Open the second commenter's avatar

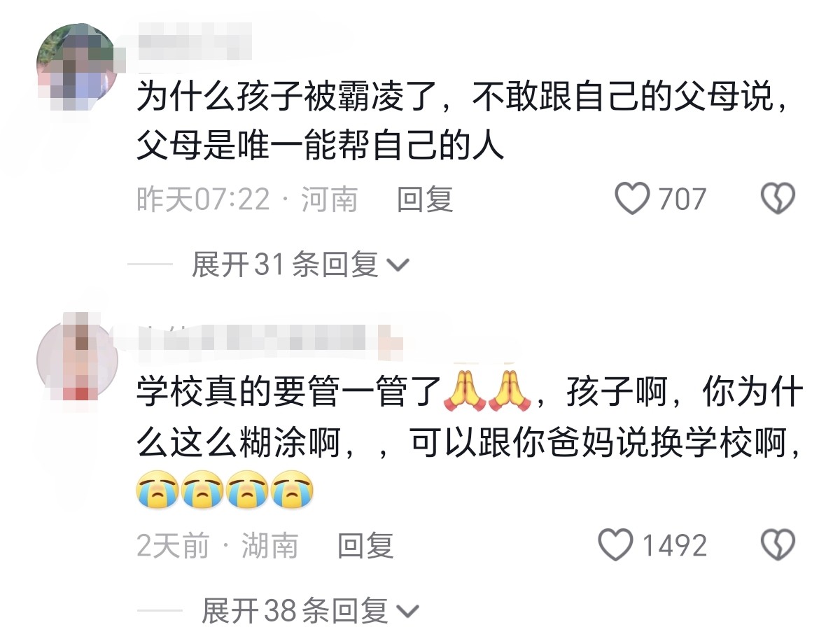77,360
